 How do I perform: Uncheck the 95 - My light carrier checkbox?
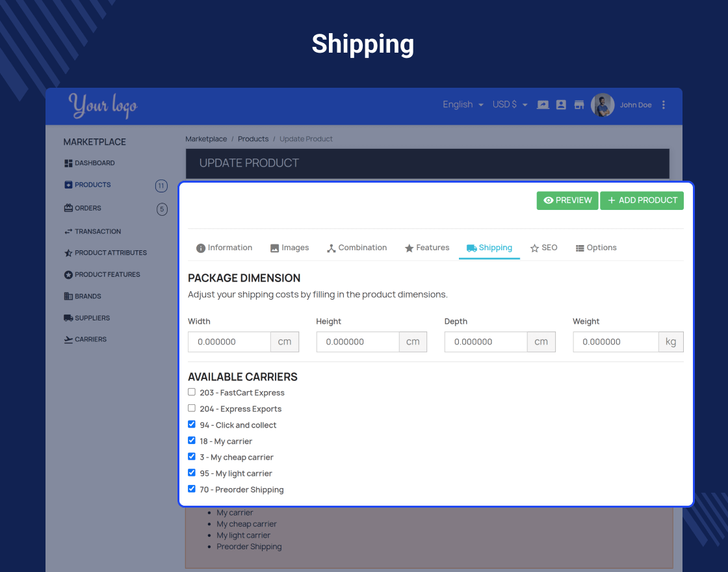coord(192,473)
